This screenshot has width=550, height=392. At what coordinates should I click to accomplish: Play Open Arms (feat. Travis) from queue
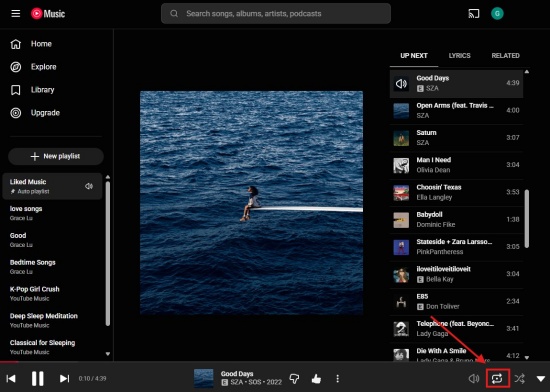pos(456,110)
